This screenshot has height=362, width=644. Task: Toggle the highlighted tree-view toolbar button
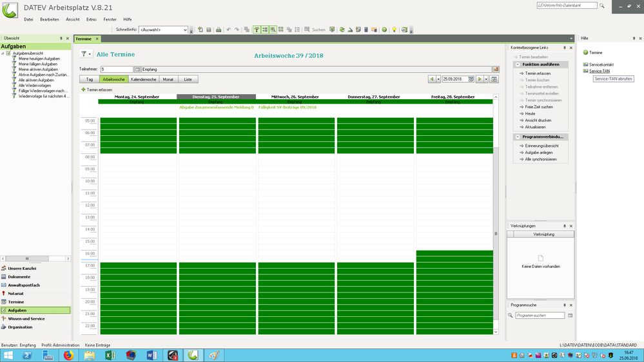coord(257,30)
